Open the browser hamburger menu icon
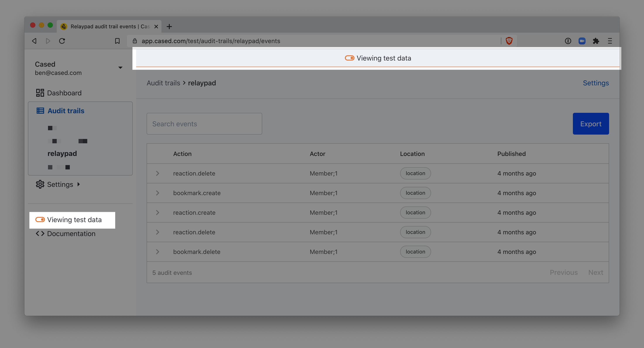 point(610,41)
